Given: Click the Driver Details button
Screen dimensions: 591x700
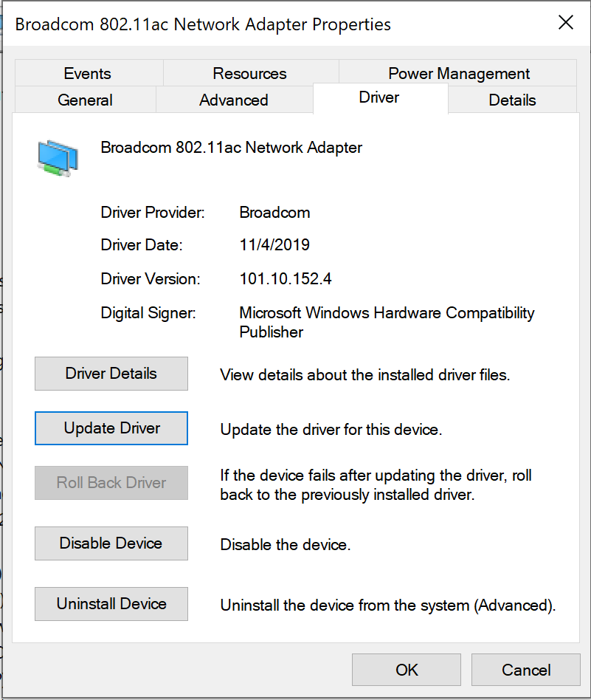Looking at the screenshot, I should [x=111, y=374].
